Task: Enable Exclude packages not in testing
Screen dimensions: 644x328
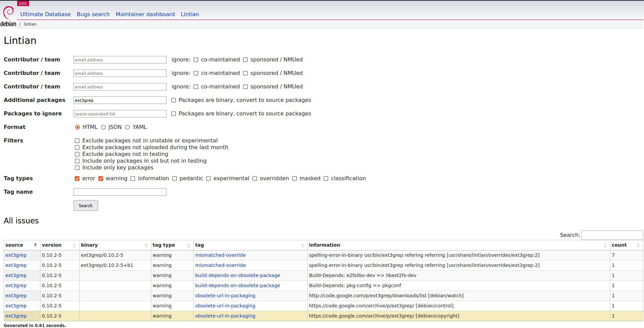Action: (x=77, y=154)
